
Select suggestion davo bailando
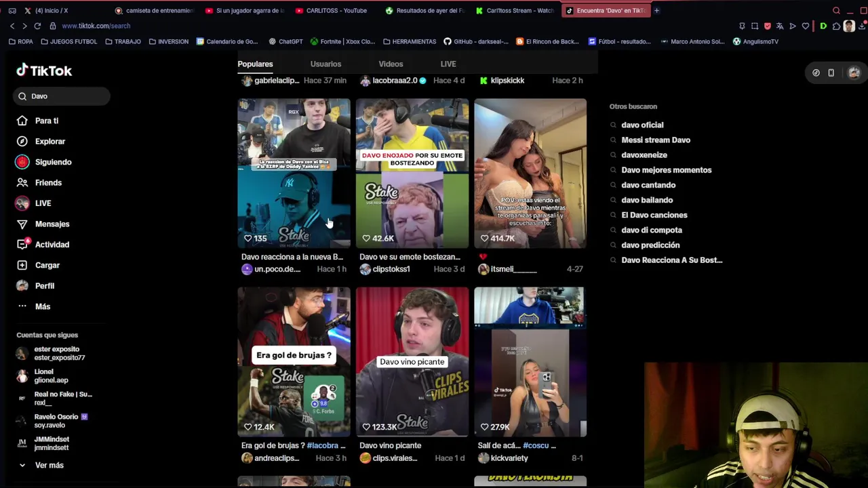647,200
